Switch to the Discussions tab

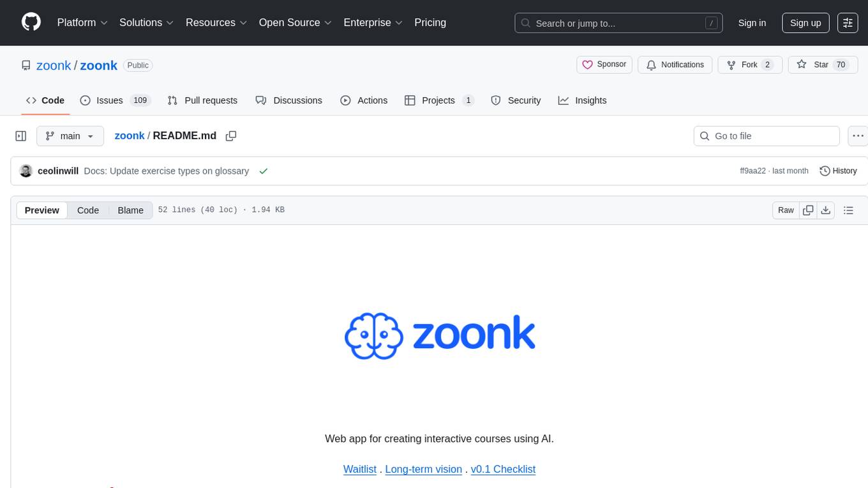point(289,100)
